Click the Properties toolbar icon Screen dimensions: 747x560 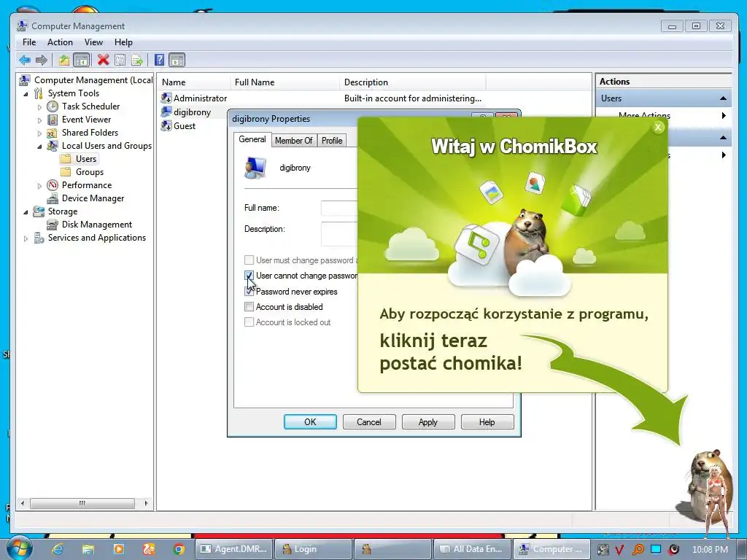click(120, 60)
